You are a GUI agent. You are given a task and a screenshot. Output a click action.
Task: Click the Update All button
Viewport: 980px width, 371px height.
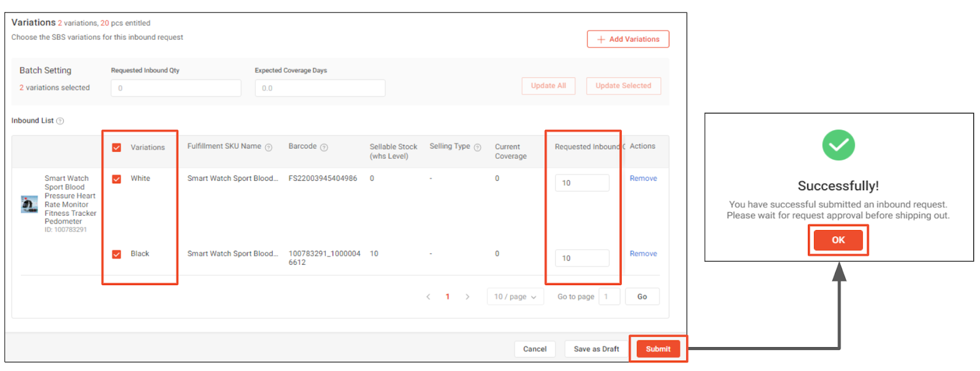coord(548,86)
